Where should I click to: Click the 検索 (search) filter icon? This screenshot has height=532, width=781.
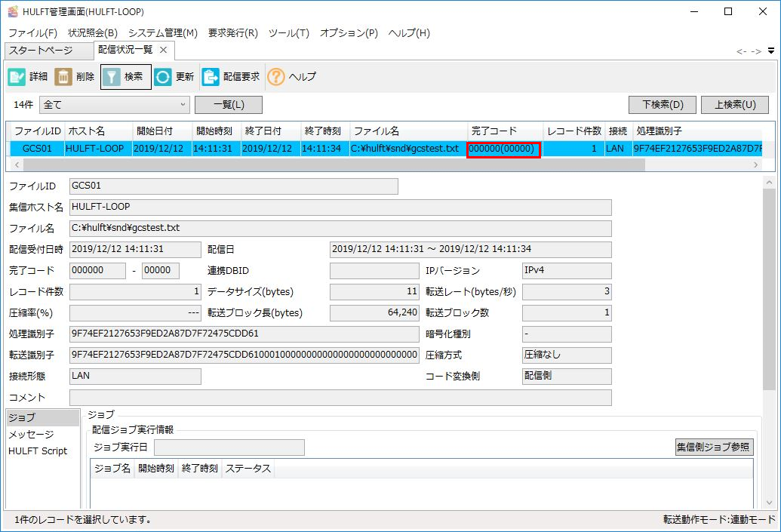(x=112, y=77)
